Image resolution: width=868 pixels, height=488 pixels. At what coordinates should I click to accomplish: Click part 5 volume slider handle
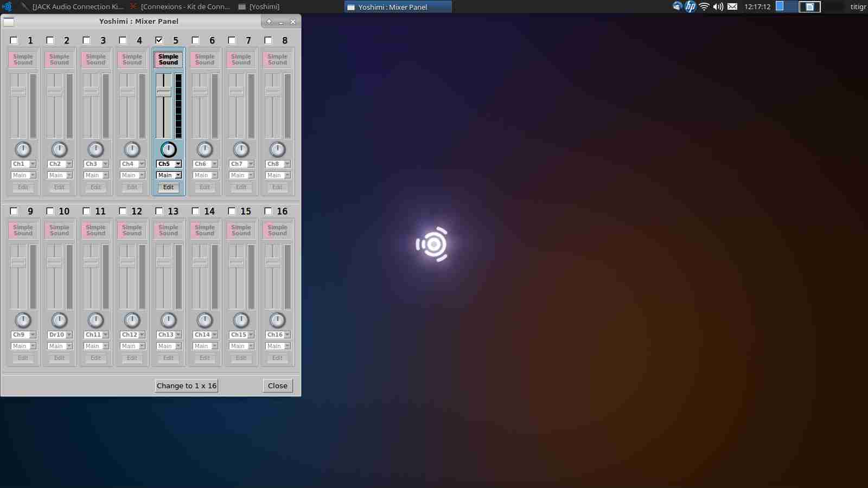(x=164, y=92)
